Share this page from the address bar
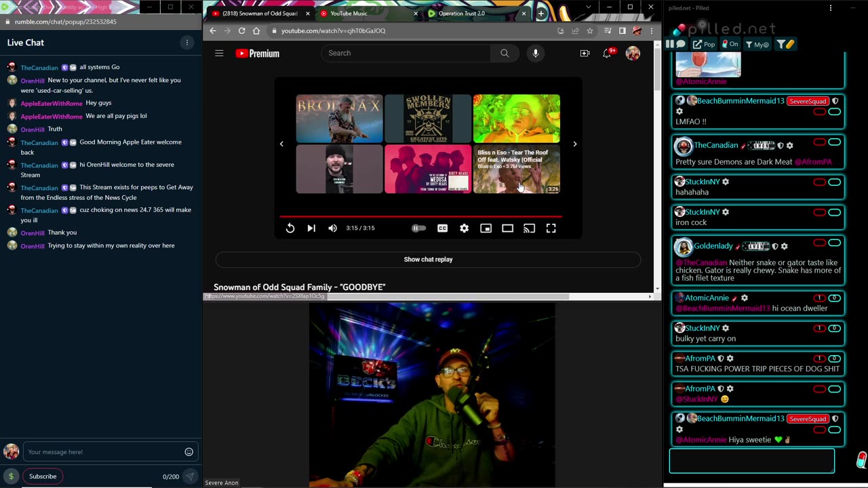868x488 pixels. pyautogui.click(x=575, y=30)
